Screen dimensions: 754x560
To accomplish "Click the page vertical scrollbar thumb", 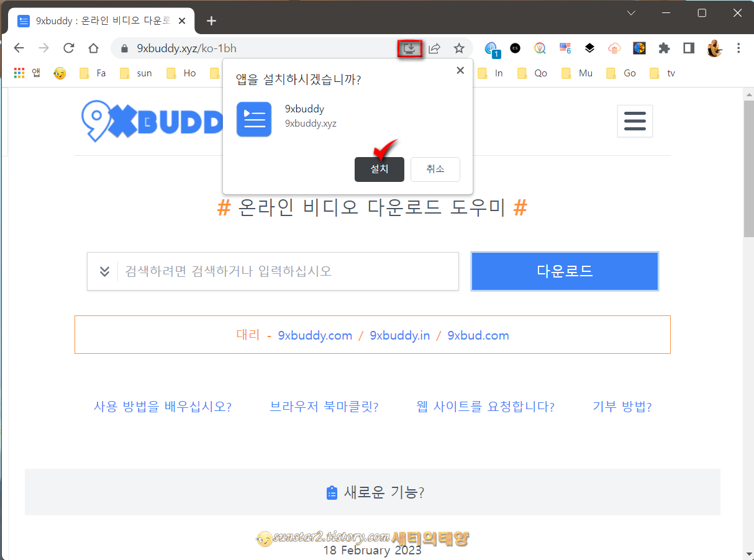I will 748,168.
